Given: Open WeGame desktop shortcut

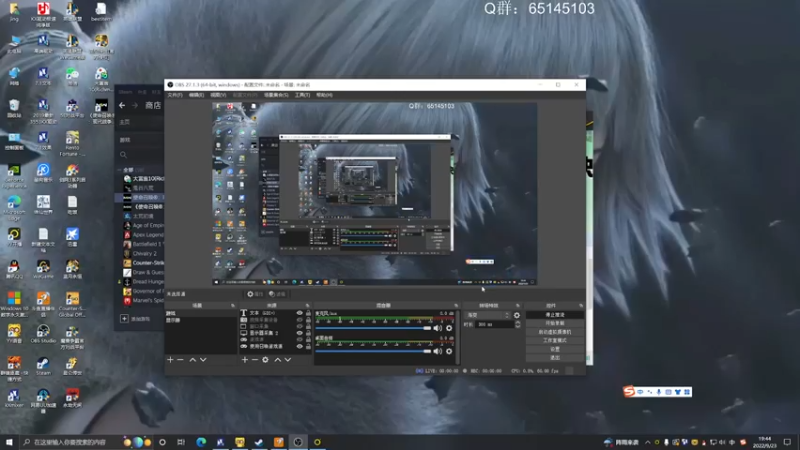Looking at the screenshot, I should click(43, 269).
